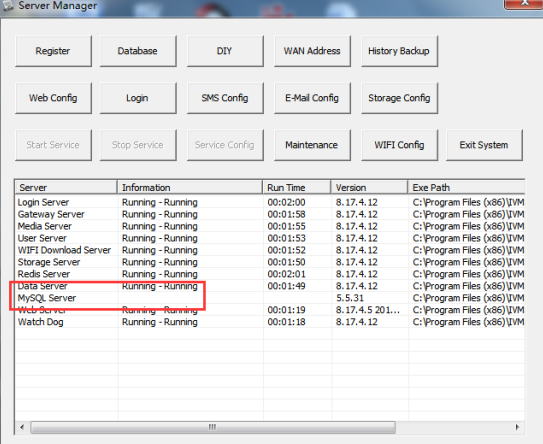
Task: Select the Data Server row
Action: pos(270,286)
